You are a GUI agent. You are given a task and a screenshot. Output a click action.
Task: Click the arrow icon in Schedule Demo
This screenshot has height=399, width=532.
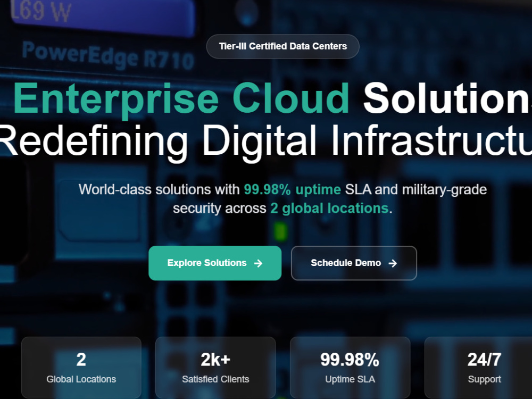coord(393,263)
